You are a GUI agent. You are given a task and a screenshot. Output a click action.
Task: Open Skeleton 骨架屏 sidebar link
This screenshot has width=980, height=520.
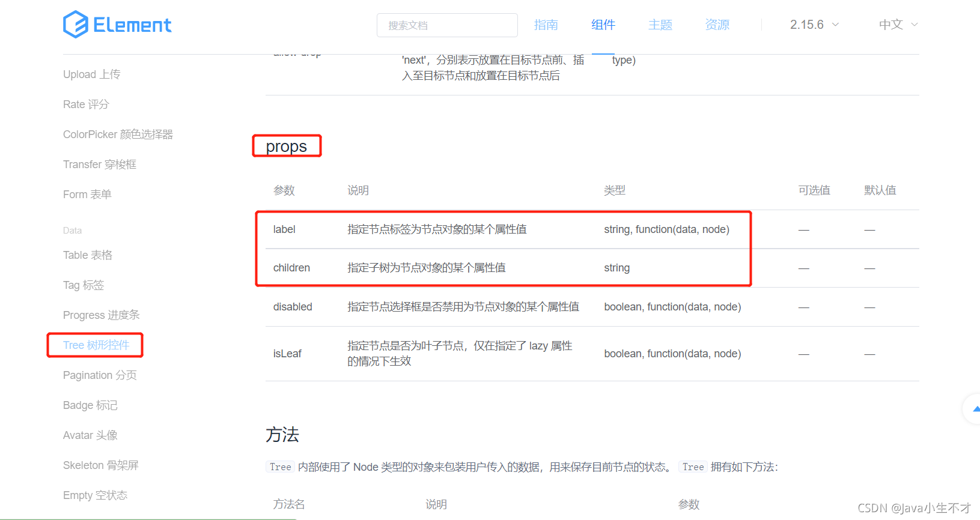pos(100,465)
